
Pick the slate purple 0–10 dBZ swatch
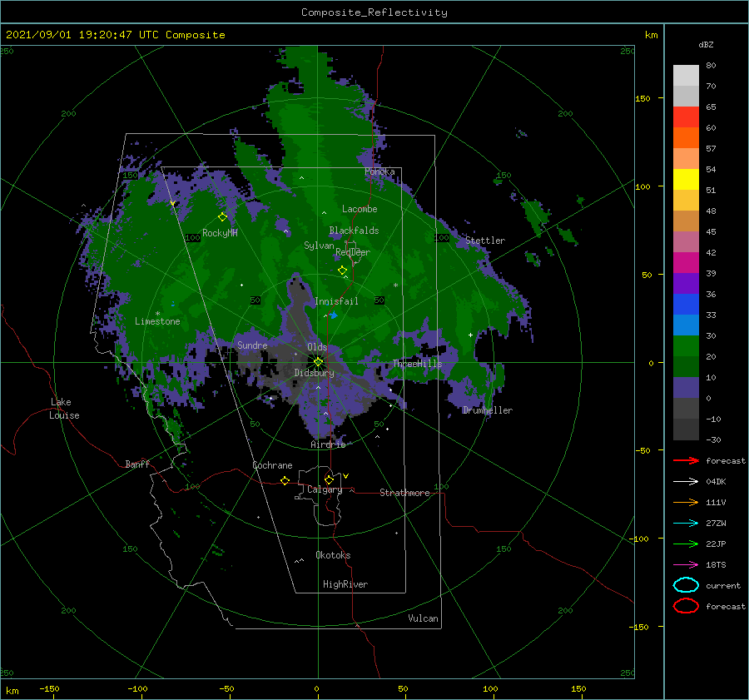tap(686, 388)
